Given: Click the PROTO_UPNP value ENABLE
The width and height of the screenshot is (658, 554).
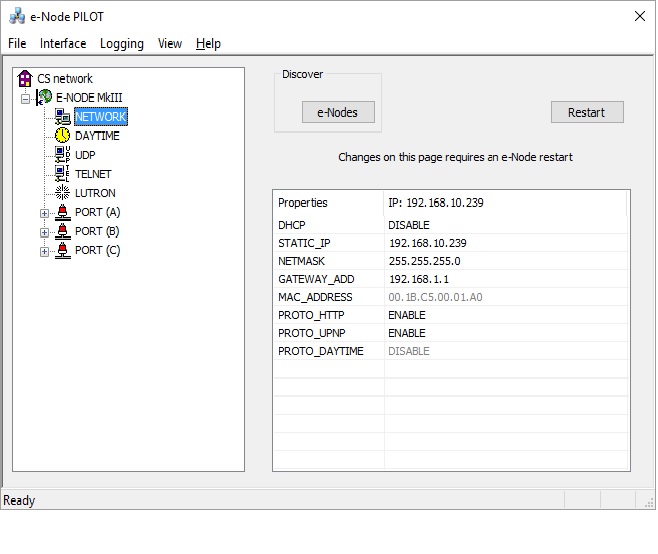Looking at the screenshot, I should click(x=407, y=333).
